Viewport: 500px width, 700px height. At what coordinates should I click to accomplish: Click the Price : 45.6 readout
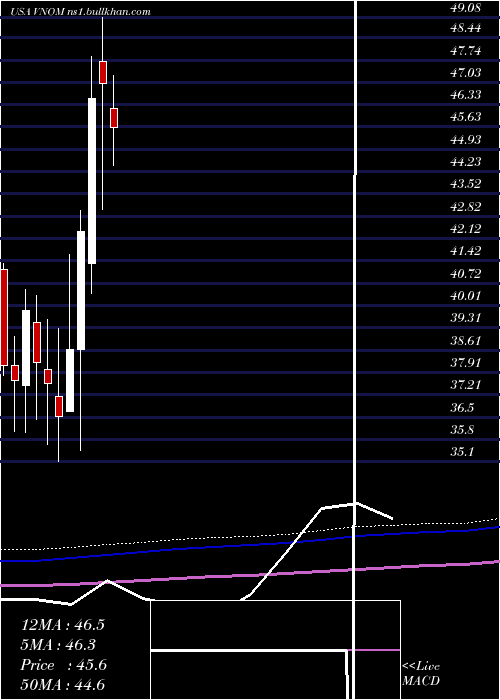tap(63, 665)
